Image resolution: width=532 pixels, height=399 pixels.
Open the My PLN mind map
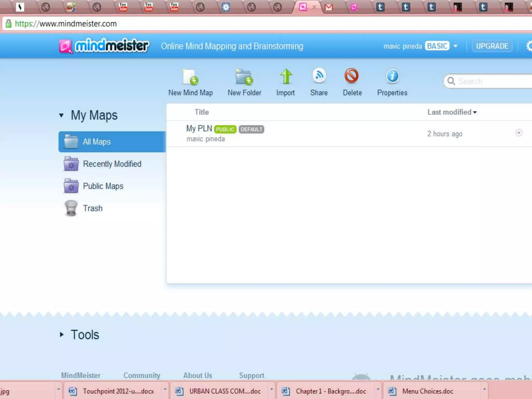coord(199,129)
